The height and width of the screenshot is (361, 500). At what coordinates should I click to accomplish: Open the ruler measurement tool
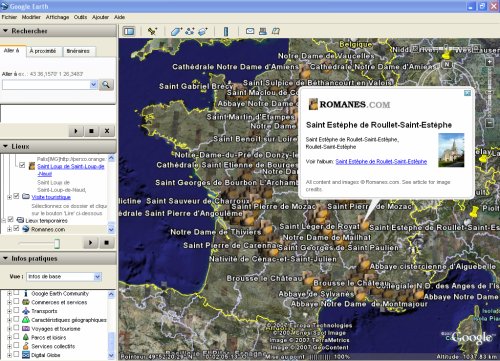coord(226,31)
